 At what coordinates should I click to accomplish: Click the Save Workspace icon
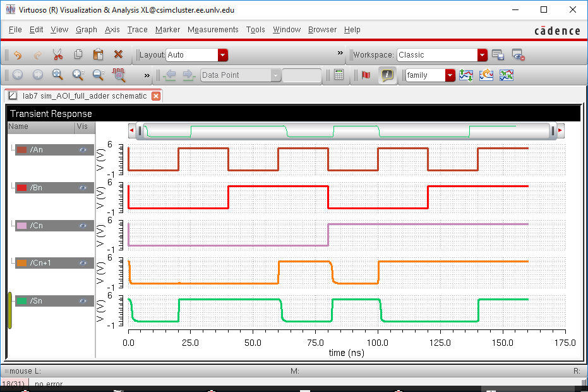click(498, 55)
